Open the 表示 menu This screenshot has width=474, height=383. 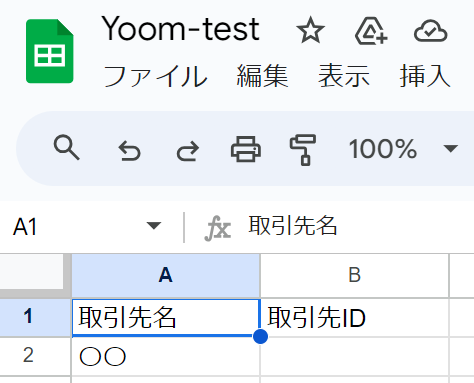344,76
